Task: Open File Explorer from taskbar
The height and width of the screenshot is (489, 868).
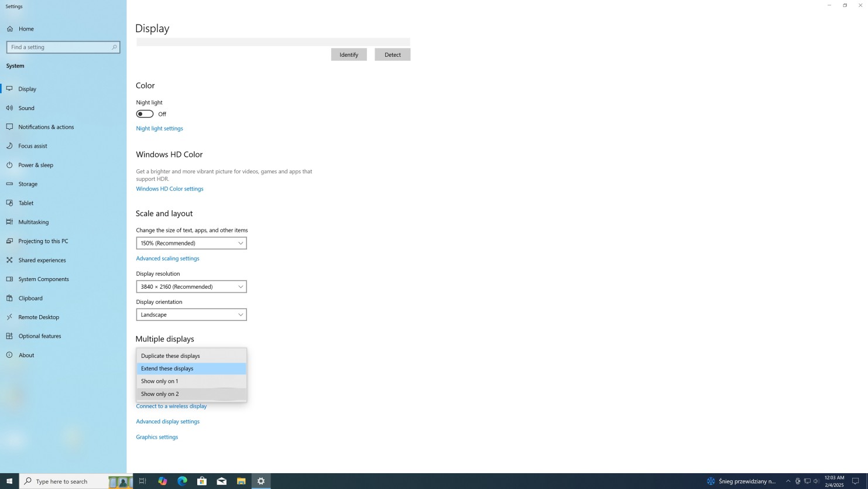Action: pos(241,481)
